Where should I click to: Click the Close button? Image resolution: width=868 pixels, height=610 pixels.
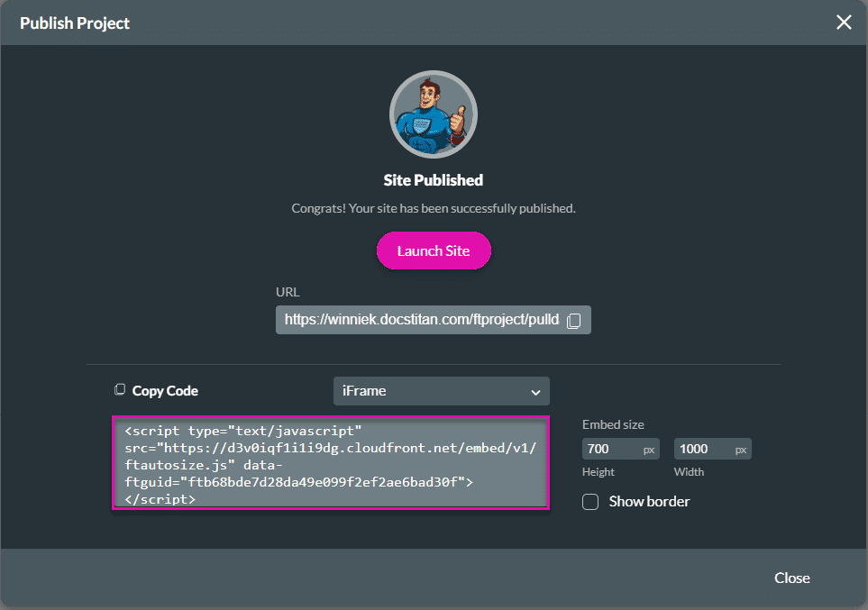pos(791,578)
